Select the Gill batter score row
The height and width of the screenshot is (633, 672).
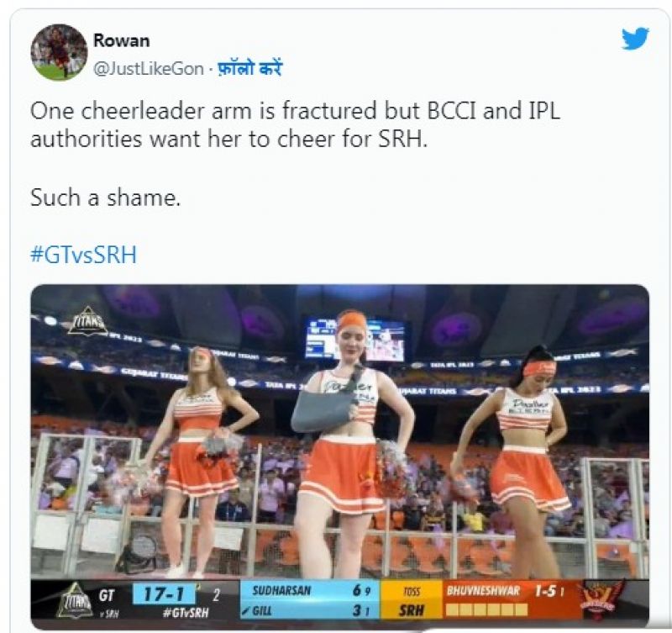309,610
